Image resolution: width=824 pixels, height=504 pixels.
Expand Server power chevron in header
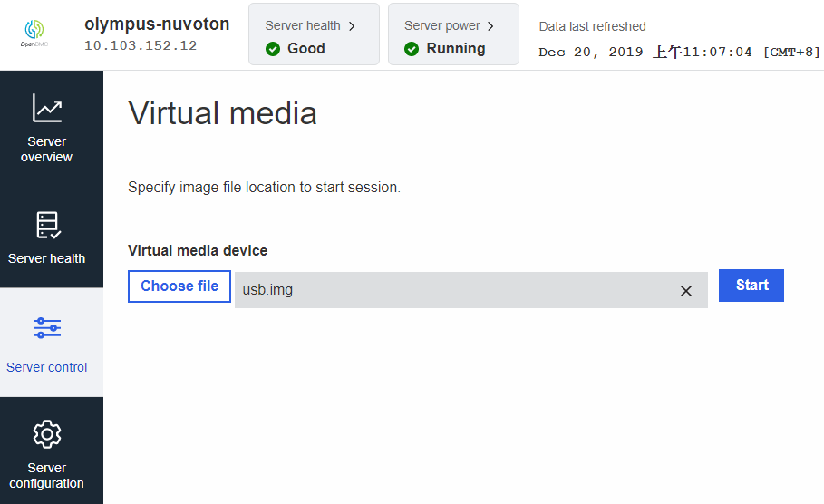tap(491, 26)
